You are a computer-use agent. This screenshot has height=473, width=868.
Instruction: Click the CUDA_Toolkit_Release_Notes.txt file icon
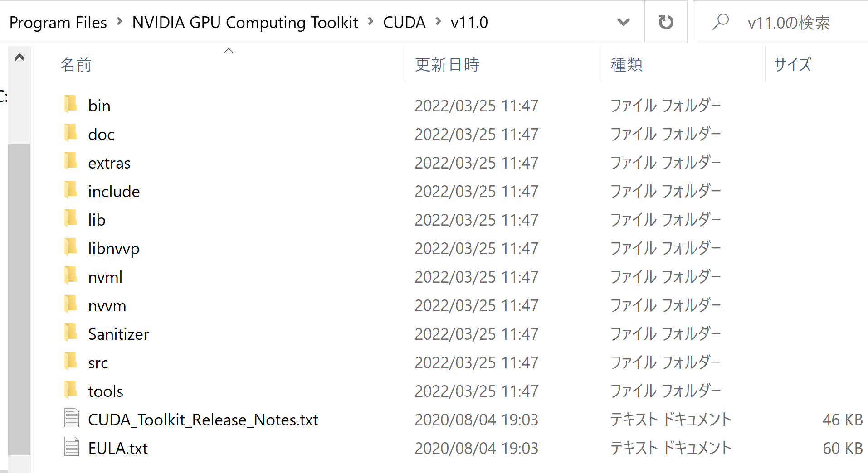tap(72, 419)
